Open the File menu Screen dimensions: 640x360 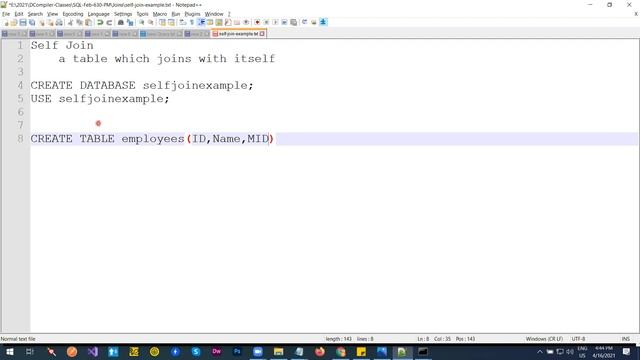[6, 14]
